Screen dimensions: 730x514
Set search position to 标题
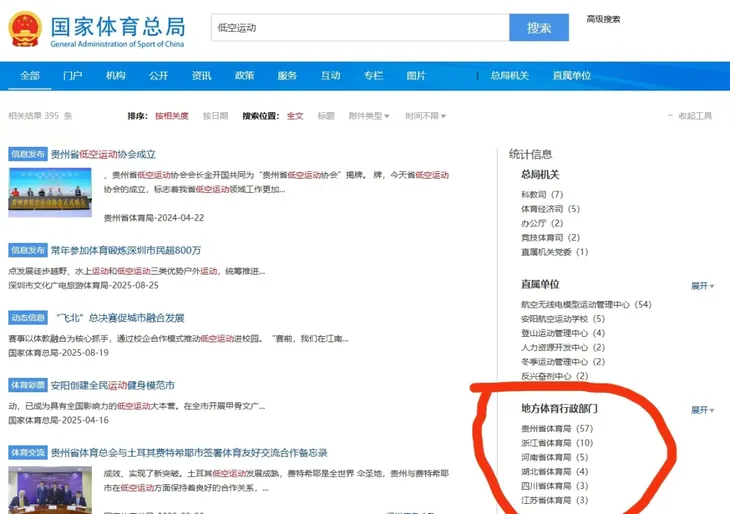pos(326,116)
